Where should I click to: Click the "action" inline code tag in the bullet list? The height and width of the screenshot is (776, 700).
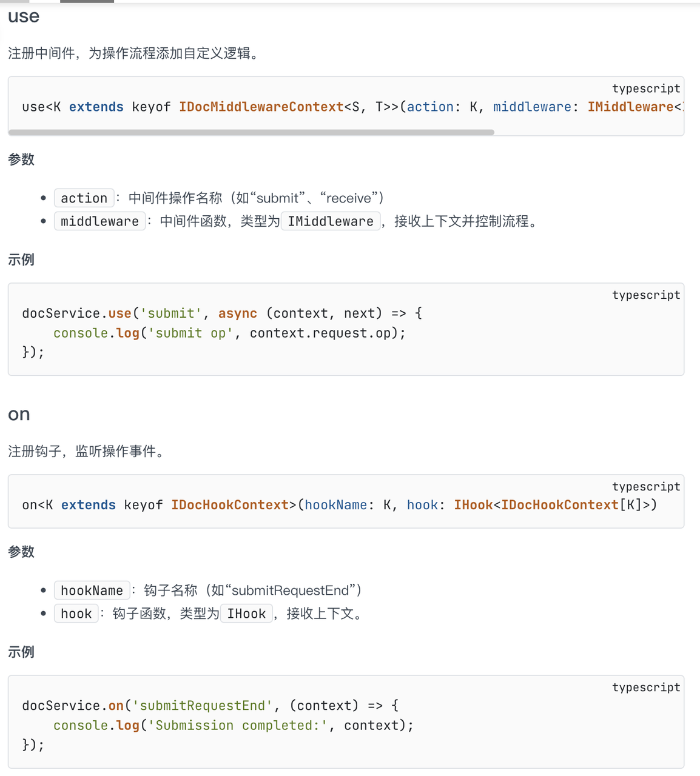click(x=84, y=198)
